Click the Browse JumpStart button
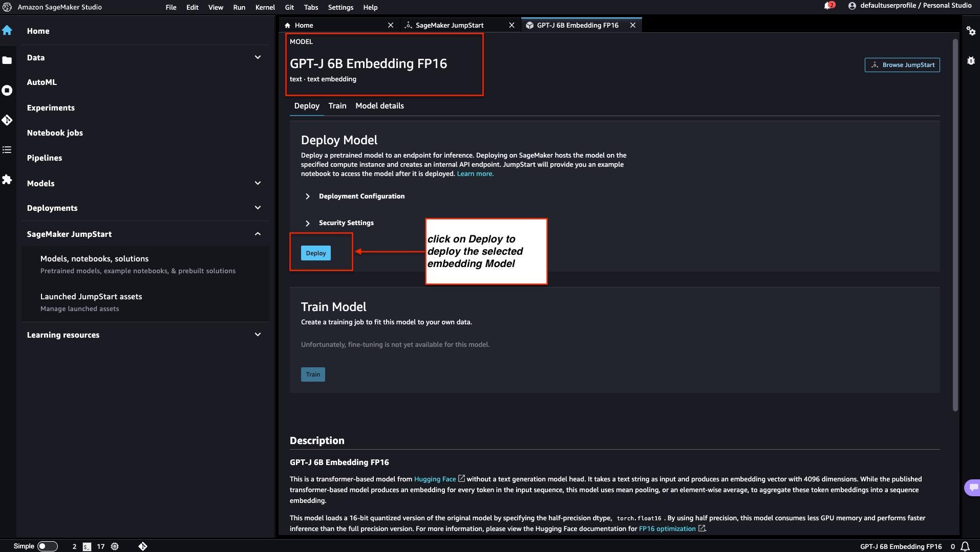 pos(902,65)
